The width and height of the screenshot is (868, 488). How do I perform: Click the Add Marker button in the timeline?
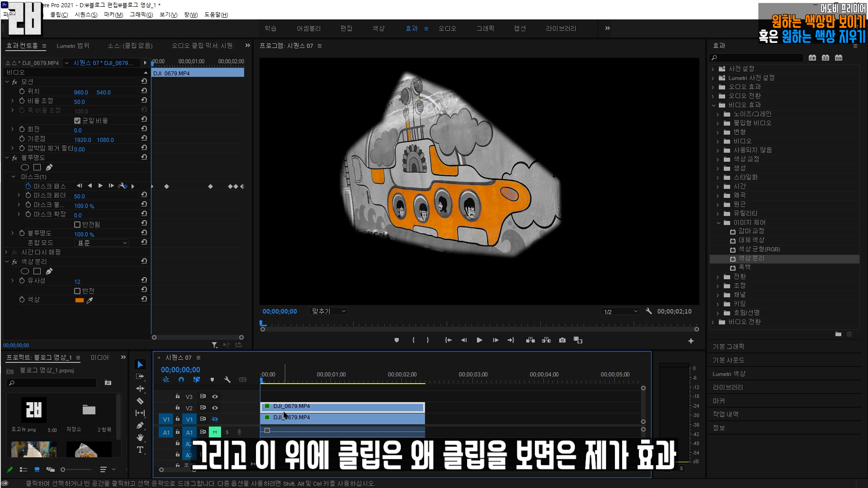coord(212,380)
